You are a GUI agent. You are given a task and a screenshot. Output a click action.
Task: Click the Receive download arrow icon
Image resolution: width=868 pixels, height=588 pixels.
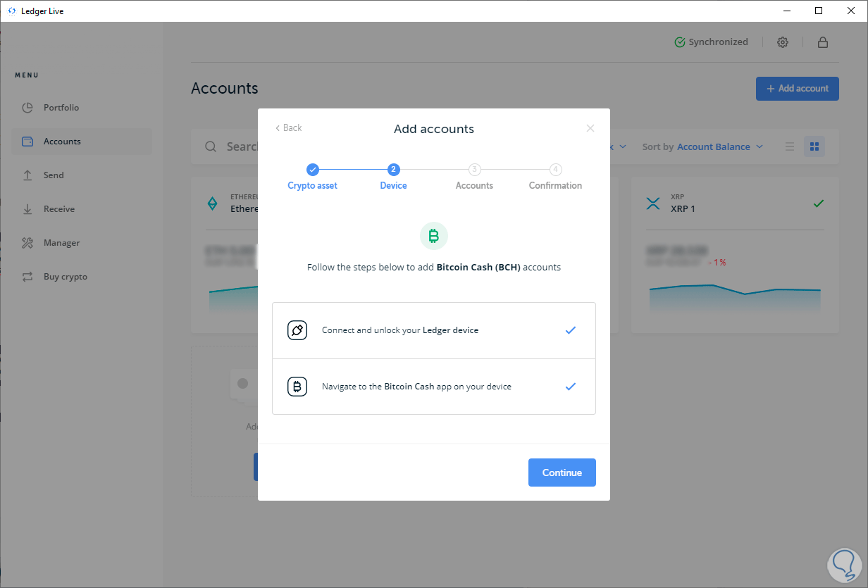[27, 209]
